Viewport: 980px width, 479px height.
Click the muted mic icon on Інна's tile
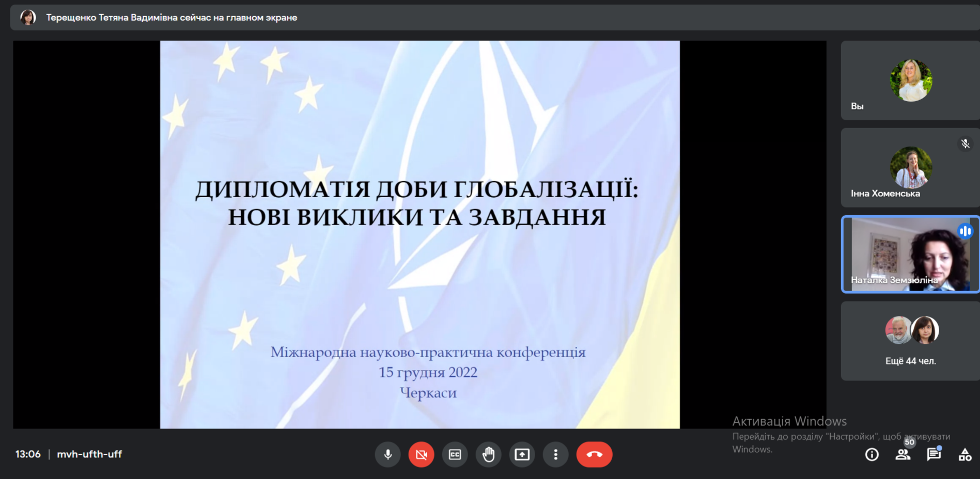tap(965, 144)
